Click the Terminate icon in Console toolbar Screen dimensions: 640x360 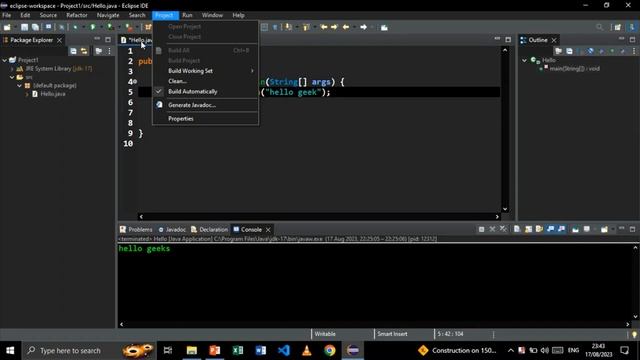click(482, 229)
